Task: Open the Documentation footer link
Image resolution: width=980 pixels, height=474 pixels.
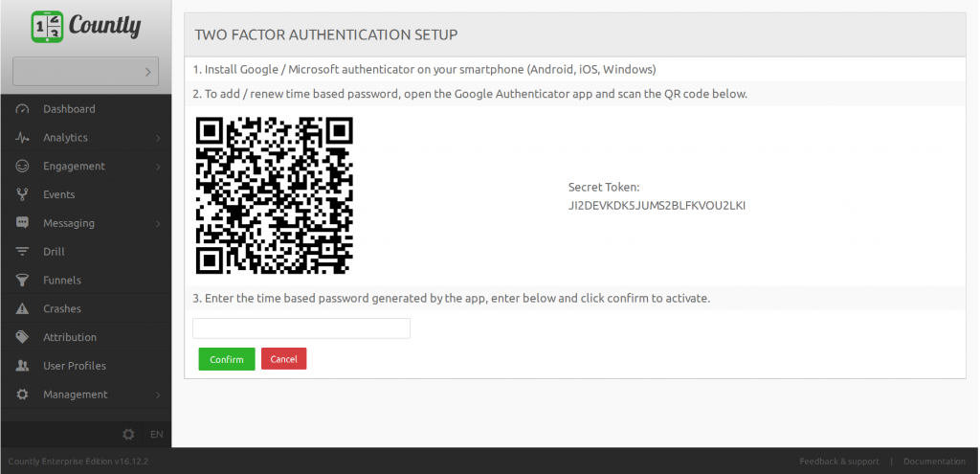Action: pos(934,462)
